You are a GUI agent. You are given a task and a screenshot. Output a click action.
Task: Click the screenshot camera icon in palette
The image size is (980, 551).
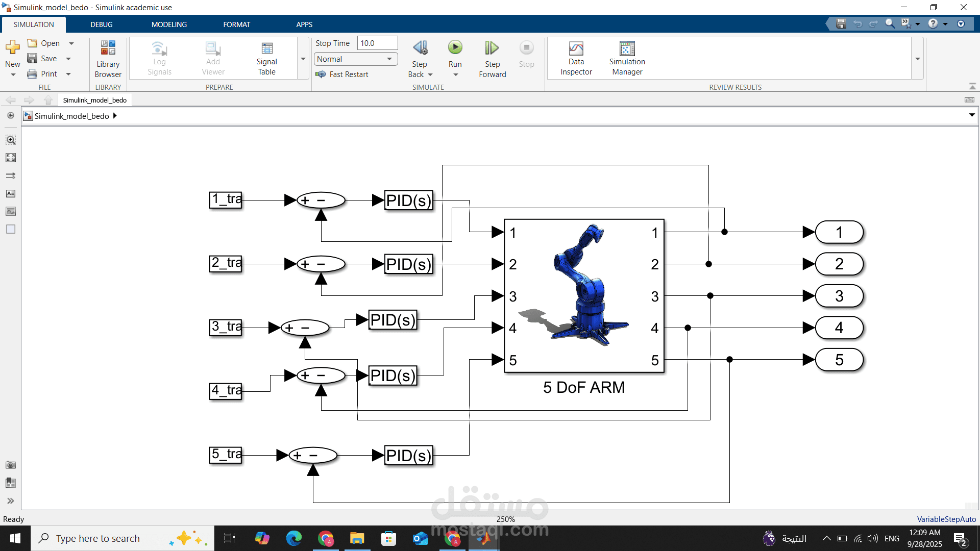coord(11,465)
